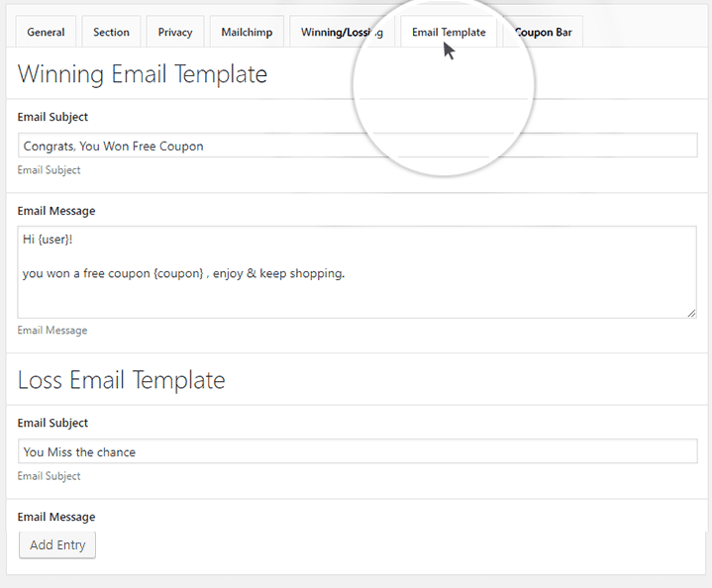Viewport: 712px width, 588px height.
Task: Click the Add Entry button
Action: (x=57, y=544)
